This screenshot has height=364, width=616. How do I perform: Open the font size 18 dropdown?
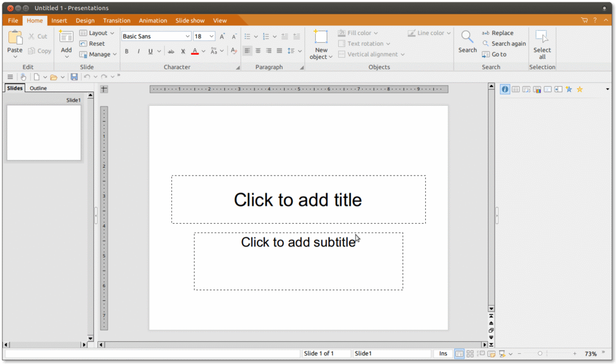pyautogui.click(x=212, y=37)
